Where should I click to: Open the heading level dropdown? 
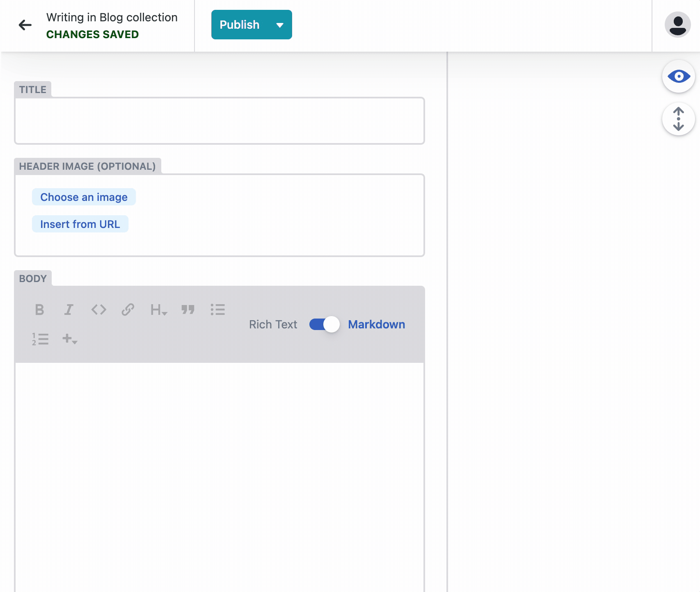158,310
